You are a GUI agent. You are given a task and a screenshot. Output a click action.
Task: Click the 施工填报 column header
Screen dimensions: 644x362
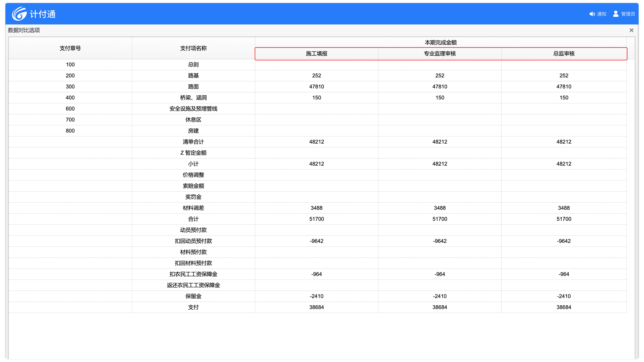coord(317,54)
